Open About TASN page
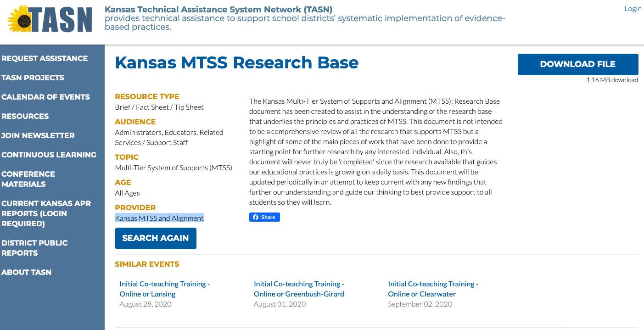 click(x=26, y=272)
